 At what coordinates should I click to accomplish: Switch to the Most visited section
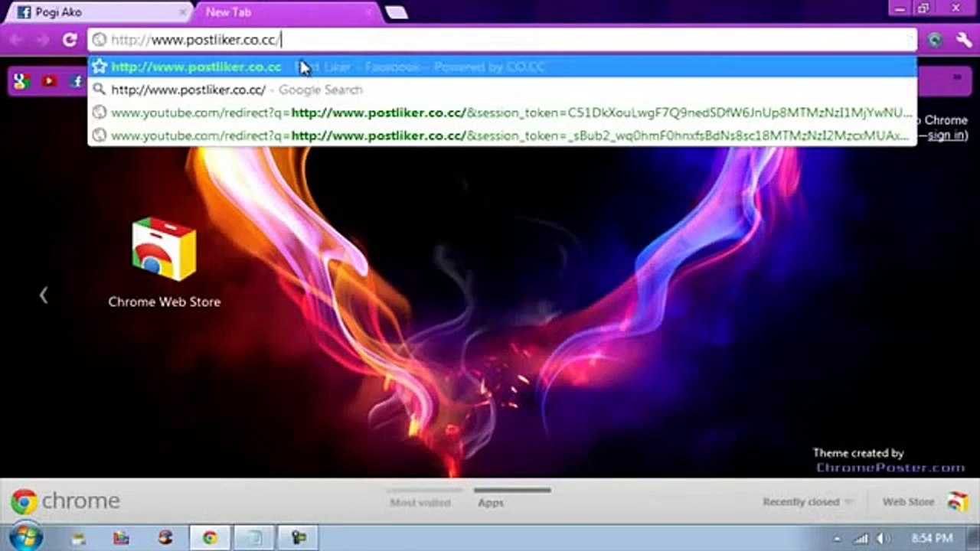[420, 503]
